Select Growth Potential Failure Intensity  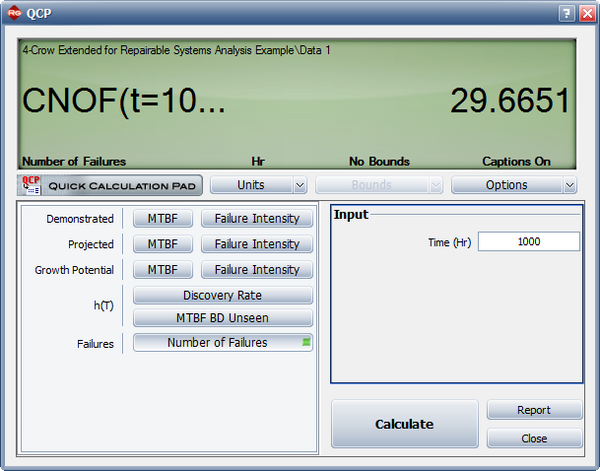click(257, 270)
